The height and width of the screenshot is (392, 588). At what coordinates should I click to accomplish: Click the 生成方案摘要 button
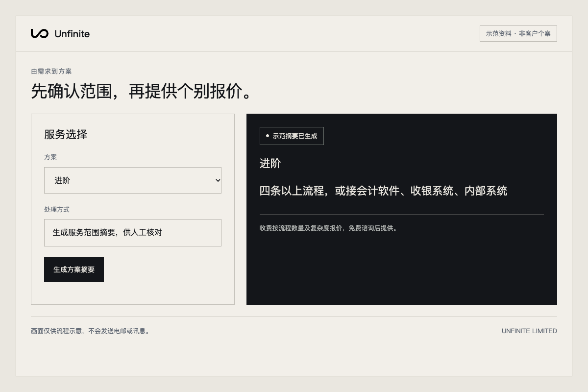pyautogui.click(x=74, y=269)
